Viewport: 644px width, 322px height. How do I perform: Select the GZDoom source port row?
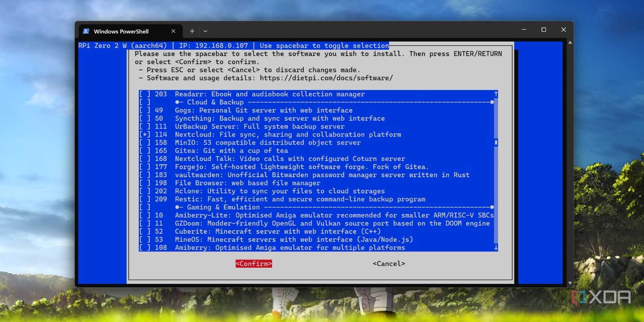[x=316, y=223]
